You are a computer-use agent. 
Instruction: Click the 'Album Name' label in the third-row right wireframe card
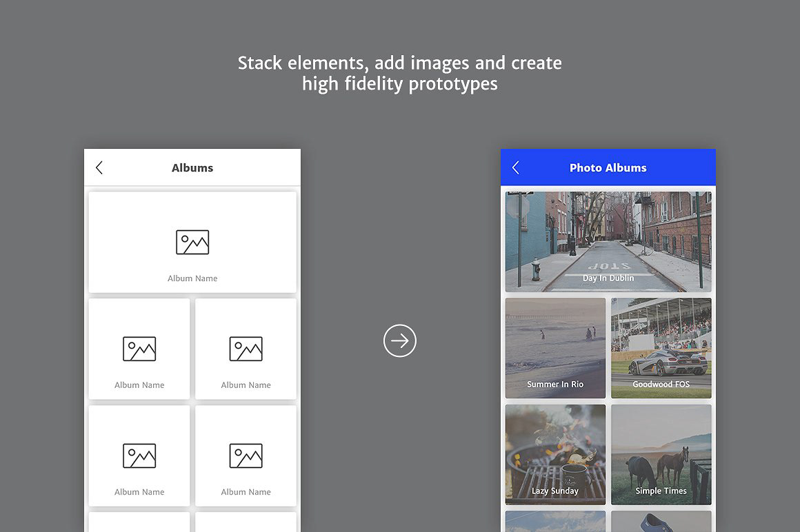coord(246,492)
